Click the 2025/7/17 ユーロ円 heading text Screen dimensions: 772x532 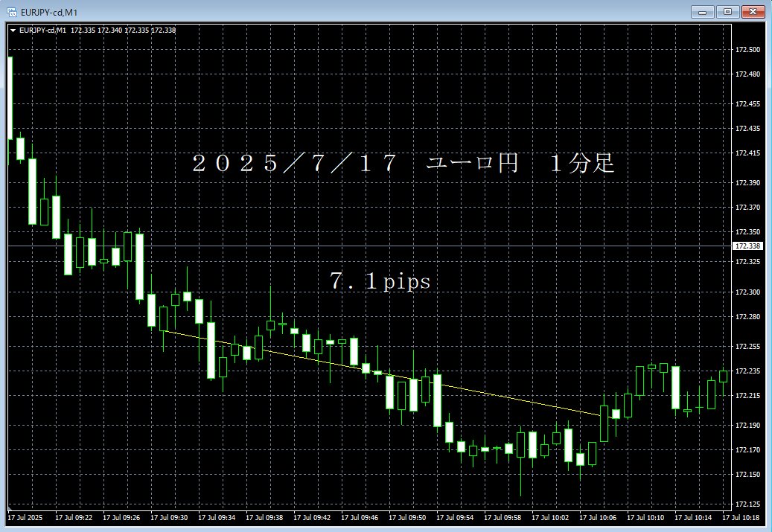click(x=402, y=164)
